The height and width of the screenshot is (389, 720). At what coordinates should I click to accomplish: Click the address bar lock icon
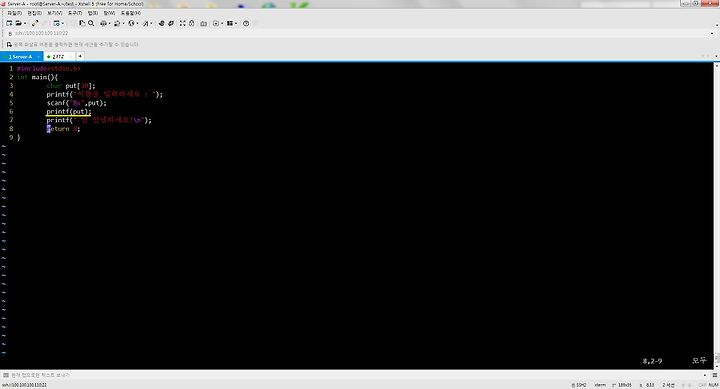(x=10, y=34)
